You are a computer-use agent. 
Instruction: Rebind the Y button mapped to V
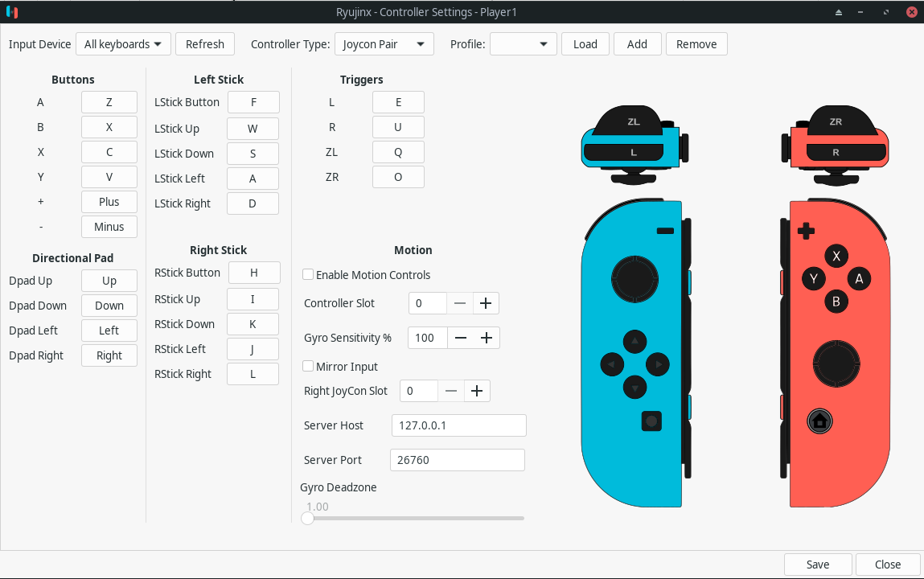click(109, 177)
